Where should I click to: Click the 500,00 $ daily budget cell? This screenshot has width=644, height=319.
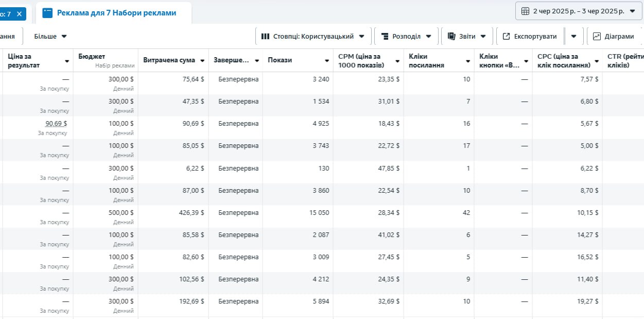[121, 212]
